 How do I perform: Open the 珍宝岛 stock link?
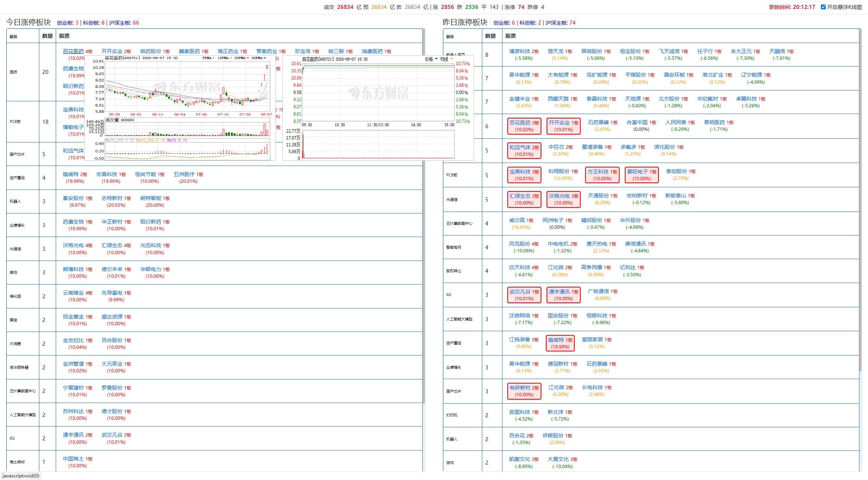tap(303, 51)
